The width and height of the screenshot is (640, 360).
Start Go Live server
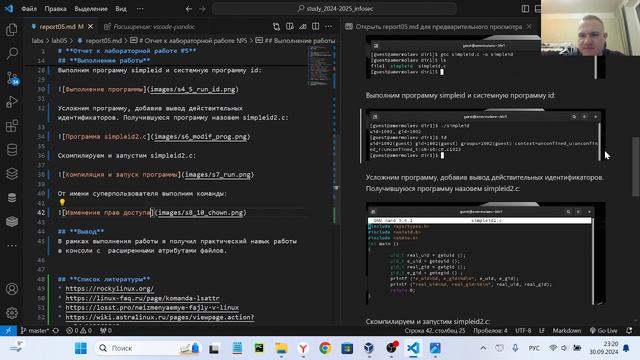[603, 331]
